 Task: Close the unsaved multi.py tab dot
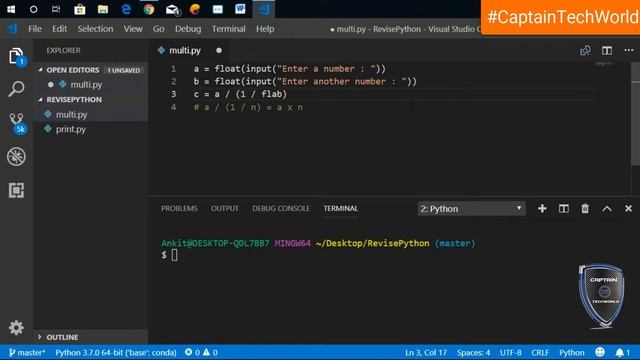pyautogui.click(x=219, y=51)
